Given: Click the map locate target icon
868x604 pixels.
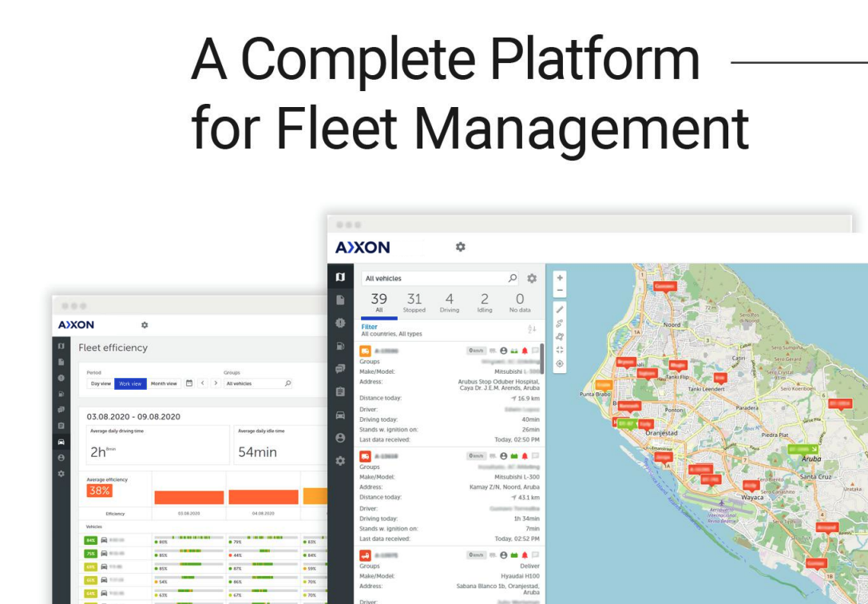Looking at the screenshot, I should pos(560,364).
